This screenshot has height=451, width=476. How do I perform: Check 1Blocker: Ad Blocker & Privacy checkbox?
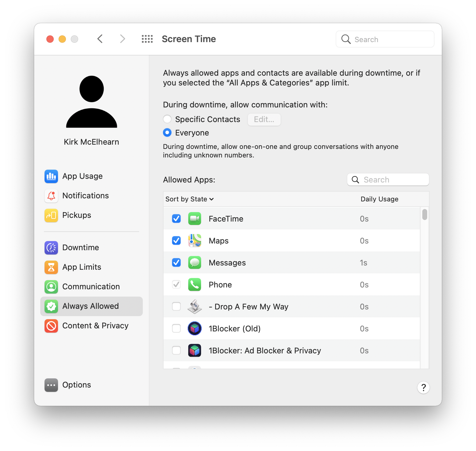click(x=176, y=350)
